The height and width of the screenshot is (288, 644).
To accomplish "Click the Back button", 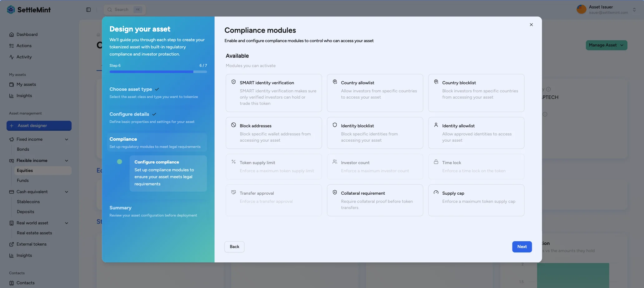I will coord(234,247).
